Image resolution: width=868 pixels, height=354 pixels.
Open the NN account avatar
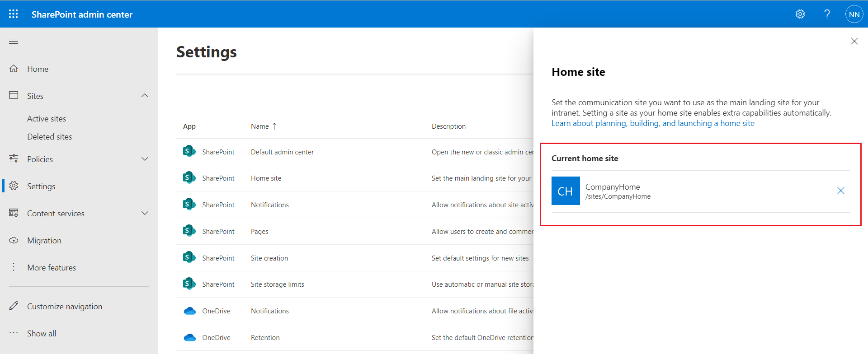click(x=854, y=14)
